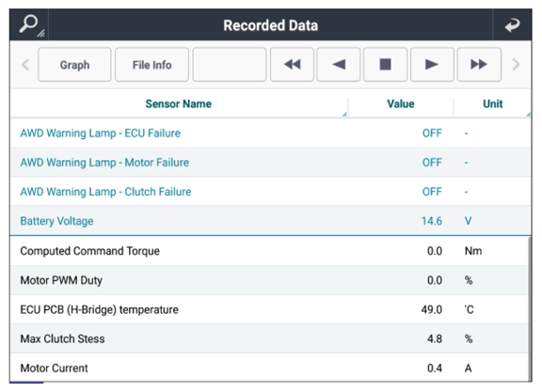Play recorded data in reverse
Image resolution: width=542 pixels, height=392 pixels.
[339, 65]
